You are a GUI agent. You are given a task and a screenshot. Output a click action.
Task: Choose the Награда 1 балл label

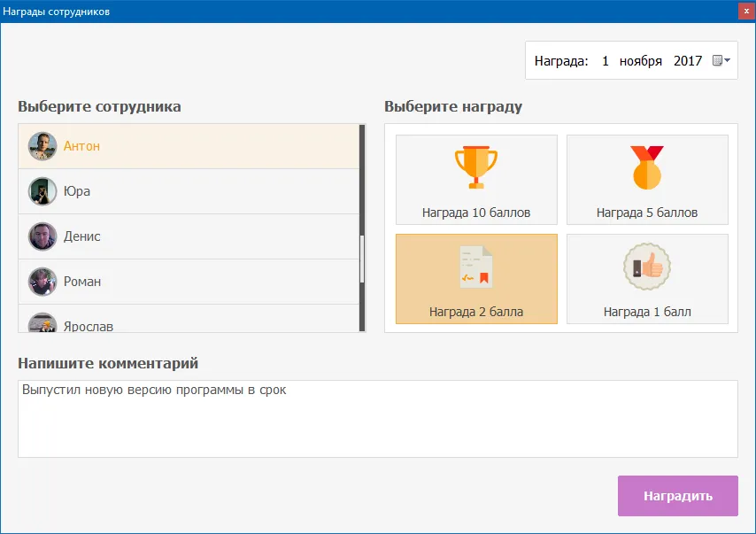(x=647, y=312)
